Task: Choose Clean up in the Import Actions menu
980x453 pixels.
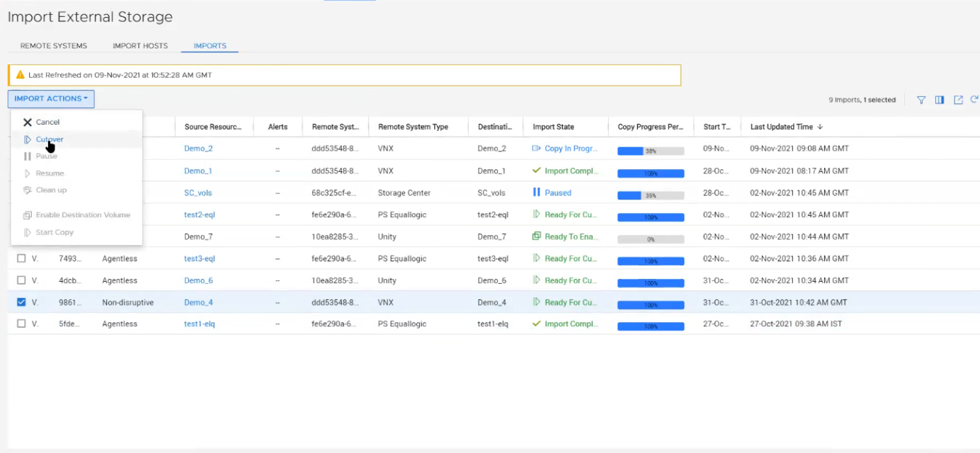Action: (x=76, y=190)
